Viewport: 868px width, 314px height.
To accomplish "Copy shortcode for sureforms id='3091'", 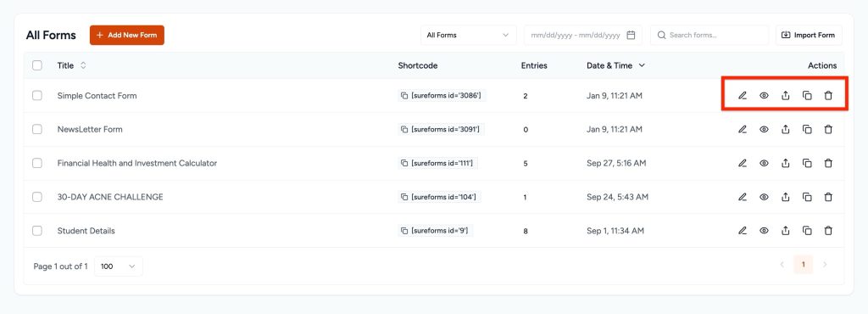I will (x=404, y=130).
